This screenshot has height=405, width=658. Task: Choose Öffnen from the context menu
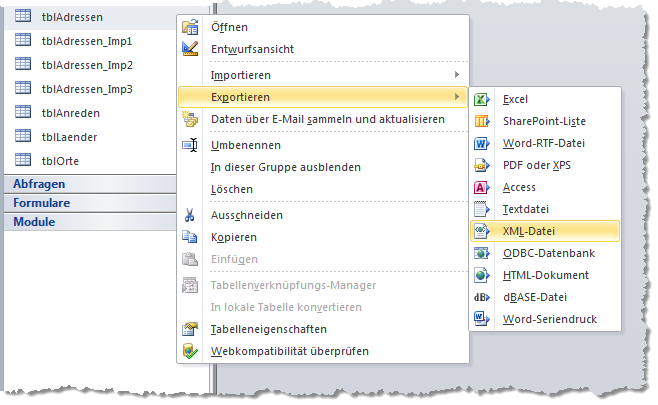[323, 27]
